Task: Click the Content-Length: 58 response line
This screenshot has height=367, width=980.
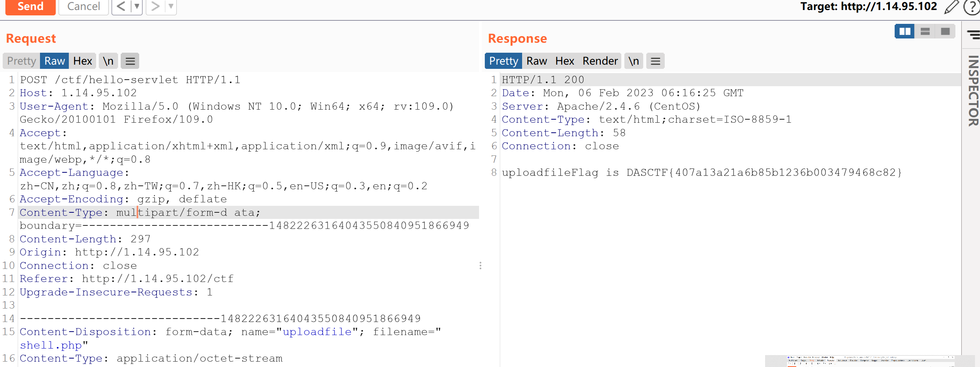Action: tap(564, 133)
